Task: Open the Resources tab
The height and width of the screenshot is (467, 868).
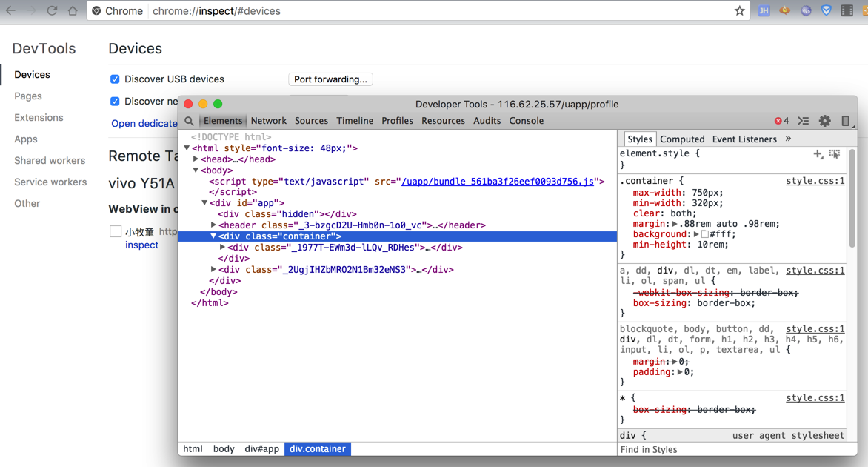Action: 443,121
